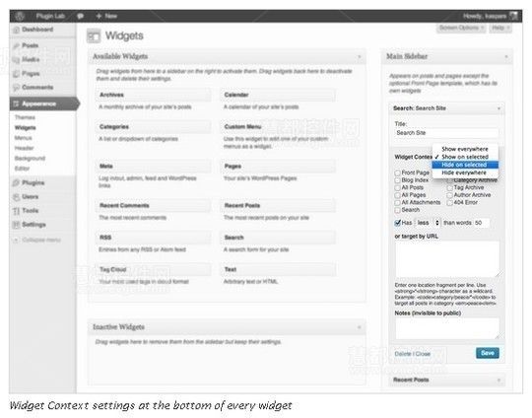Check the Front Page checkbox
This screenshot has width=532, height=418.
pos(397,173)
